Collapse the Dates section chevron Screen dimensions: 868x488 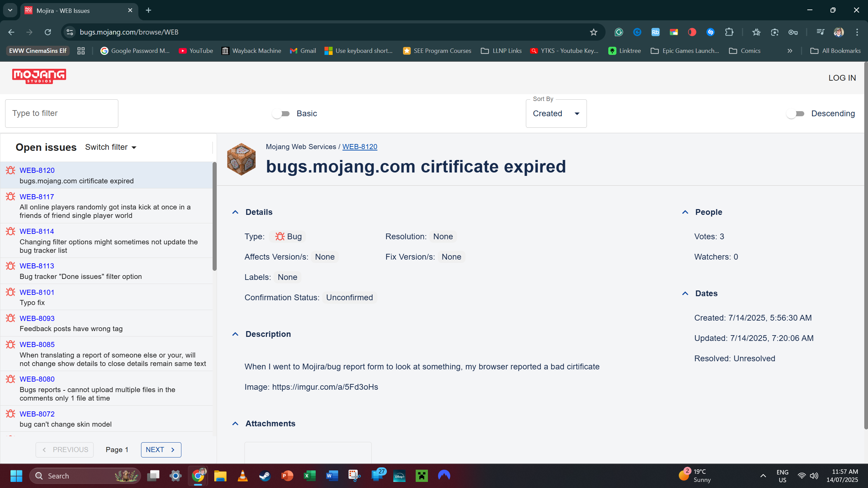(x=685, y=293)
